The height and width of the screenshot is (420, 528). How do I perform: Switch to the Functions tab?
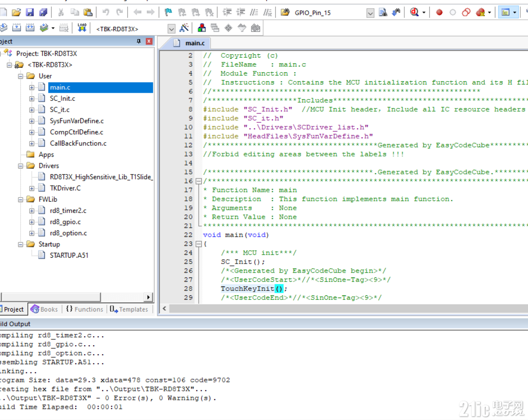pyautogui.click(x=85, y=309)
